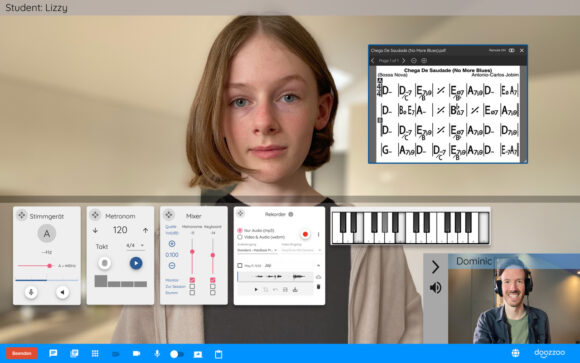Click the Mixer minus circle icon
580x363 pixels.
(x=172, y=265)
